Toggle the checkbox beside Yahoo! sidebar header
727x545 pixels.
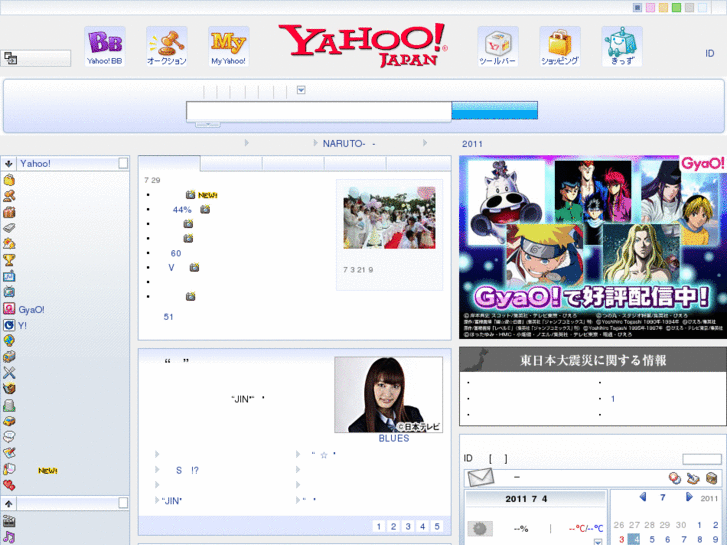point(123,163)
